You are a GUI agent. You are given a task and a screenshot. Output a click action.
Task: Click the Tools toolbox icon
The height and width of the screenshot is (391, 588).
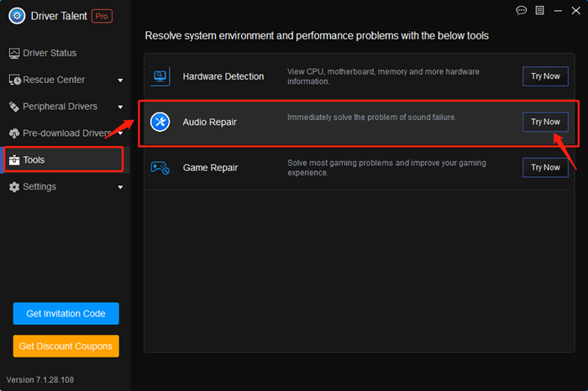(14, 160)
